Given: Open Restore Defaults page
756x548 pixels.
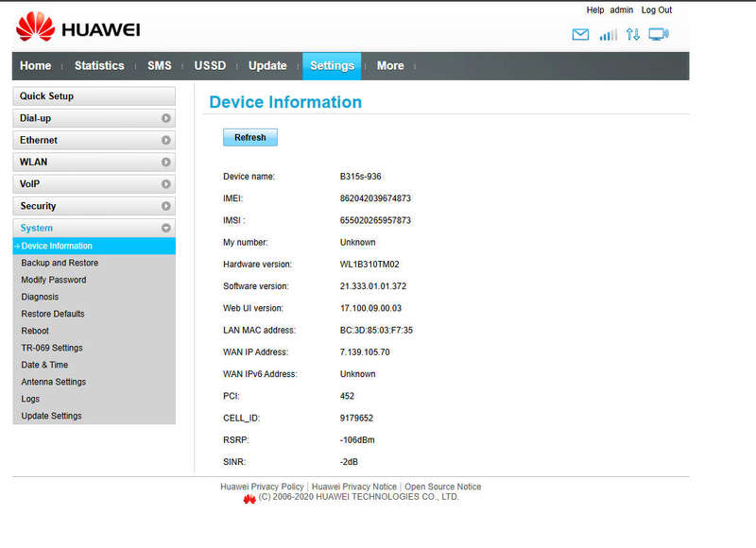Looking at the screenshot, I should point(53,314).
